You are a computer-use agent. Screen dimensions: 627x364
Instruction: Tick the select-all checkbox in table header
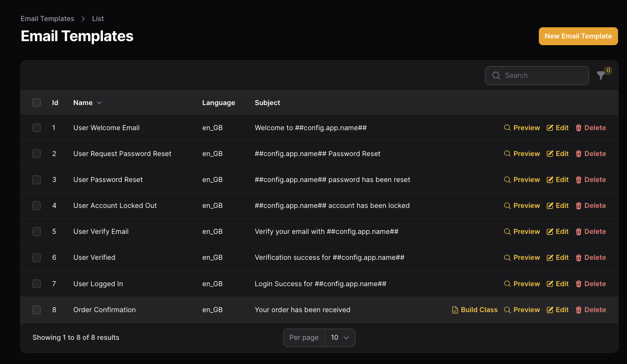click(x=37, y=103)
